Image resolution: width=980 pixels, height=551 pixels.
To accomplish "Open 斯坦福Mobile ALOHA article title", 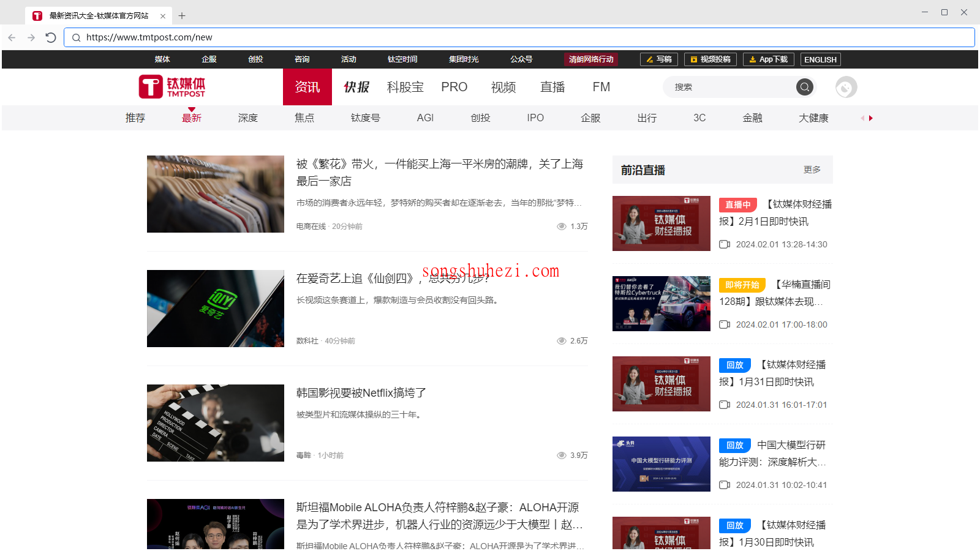I will tap(440, 516).
